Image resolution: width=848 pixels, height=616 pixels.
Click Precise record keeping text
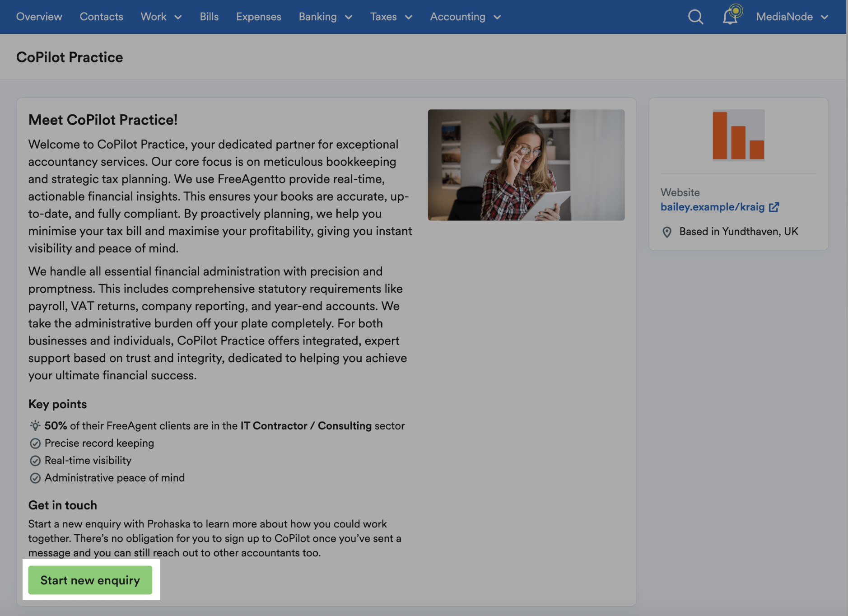99,443
